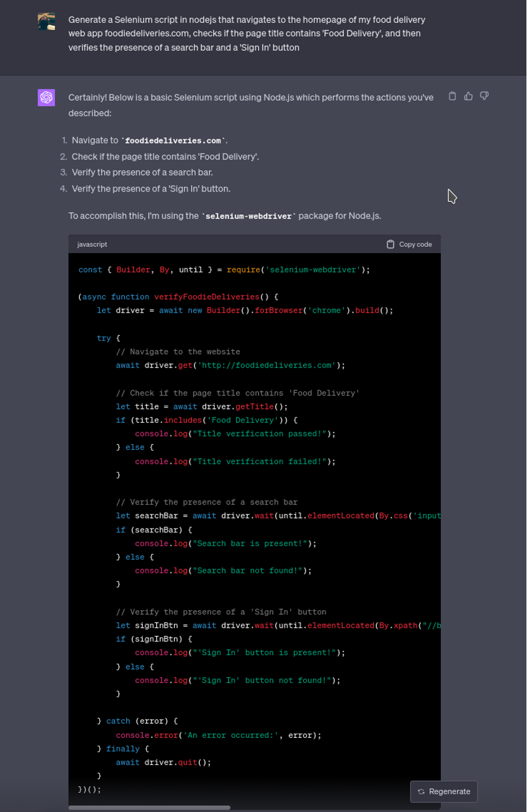Click the 'await driver.quit();' line

tap(164, 762)
